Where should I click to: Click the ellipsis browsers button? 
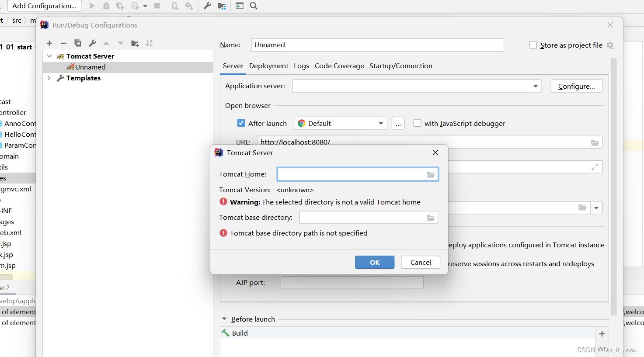pyautogui.click(x=398, y=123)
